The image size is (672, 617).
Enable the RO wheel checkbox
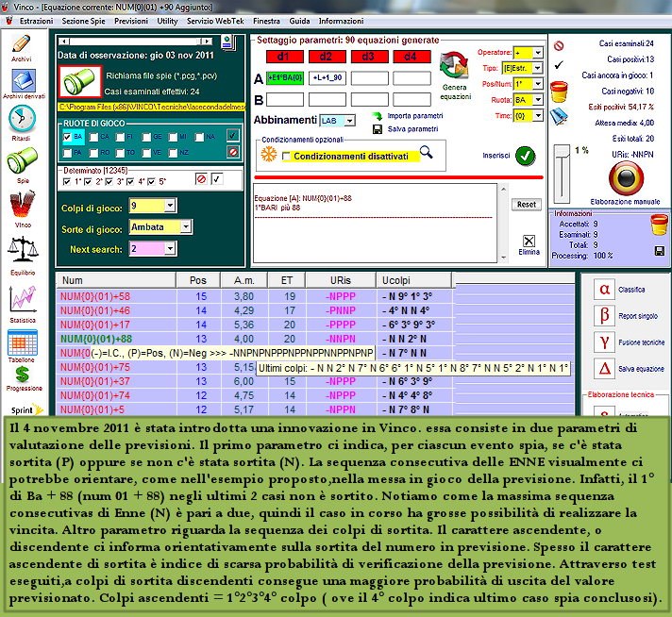[93, 153]
